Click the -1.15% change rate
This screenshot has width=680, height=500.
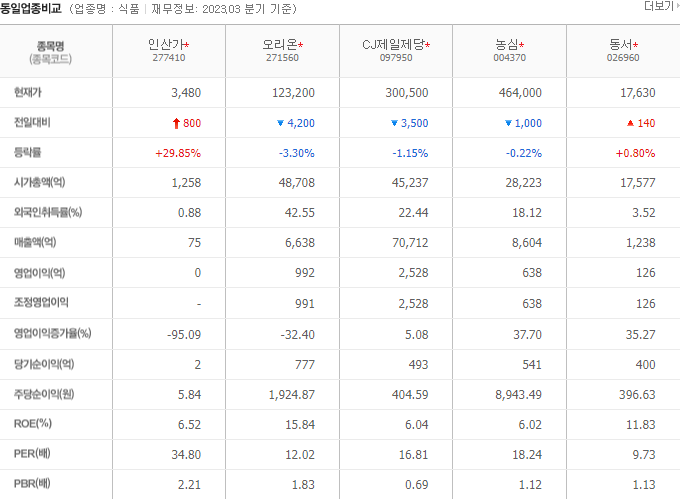(410, 154)
